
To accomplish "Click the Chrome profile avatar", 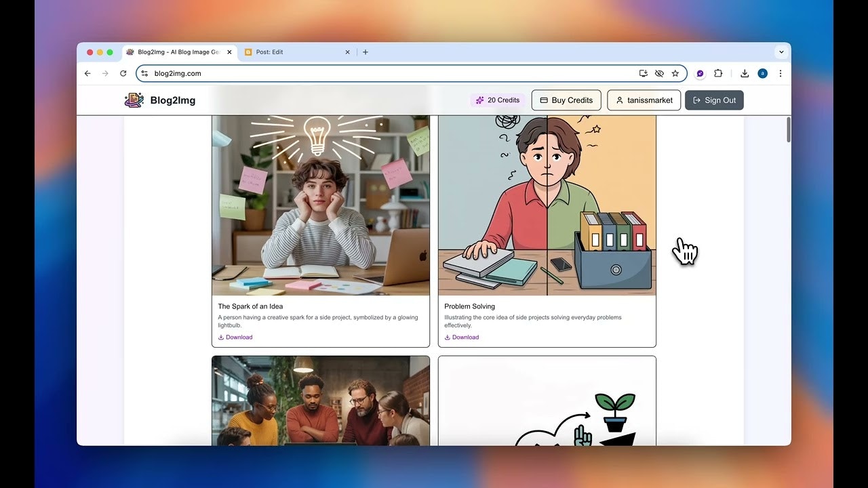I will (762, 73).
